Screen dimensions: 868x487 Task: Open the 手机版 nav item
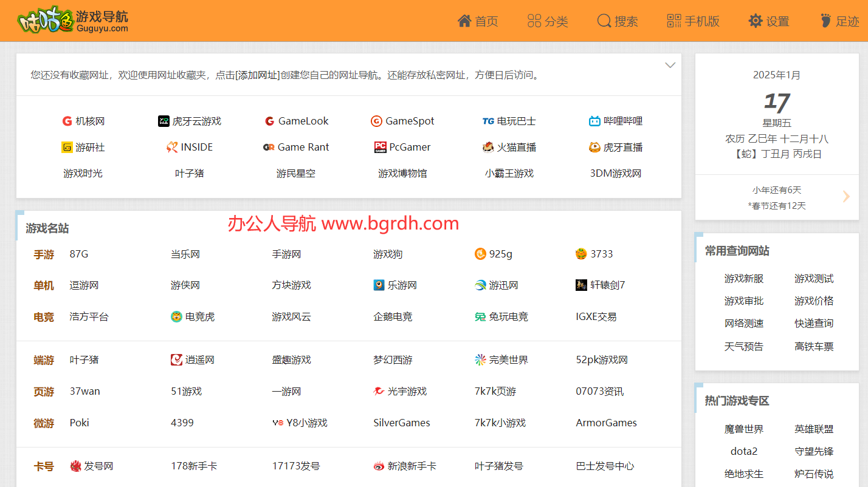693,21
